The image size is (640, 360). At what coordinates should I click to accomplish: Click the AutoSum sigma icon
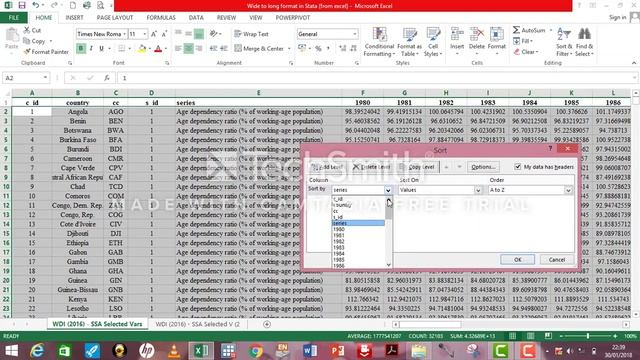pos(516,30)
